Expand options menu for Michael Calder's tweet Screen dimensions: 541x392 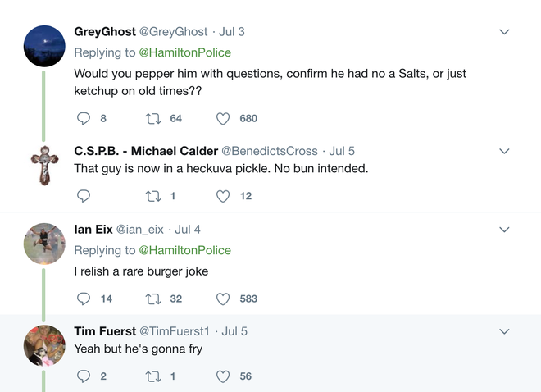(x=505, y=151)
